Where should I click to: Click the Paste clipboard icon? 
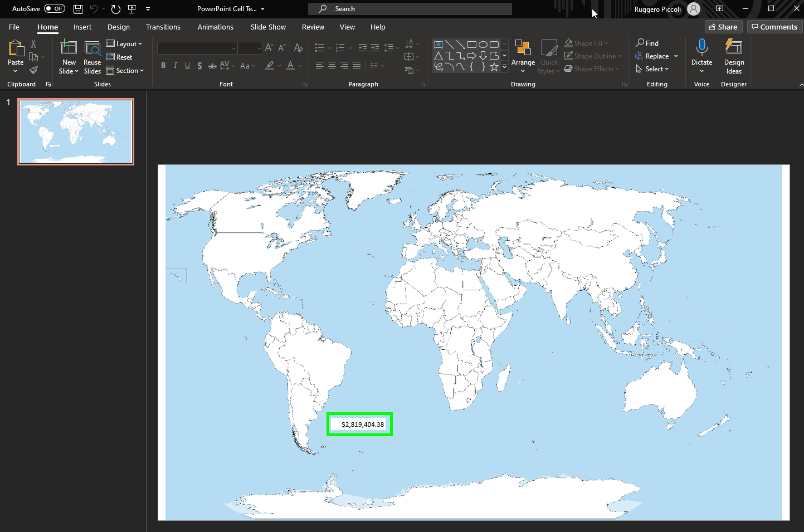point(16,49)
